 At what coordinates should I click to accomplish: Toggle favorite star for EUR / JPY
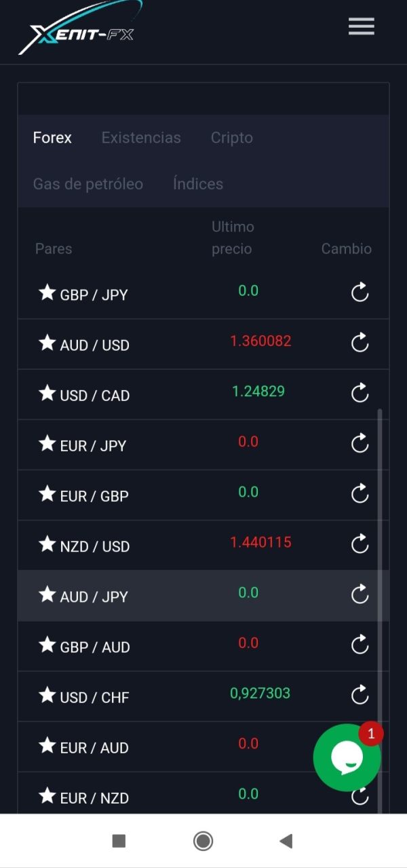[x=47, y=444]
